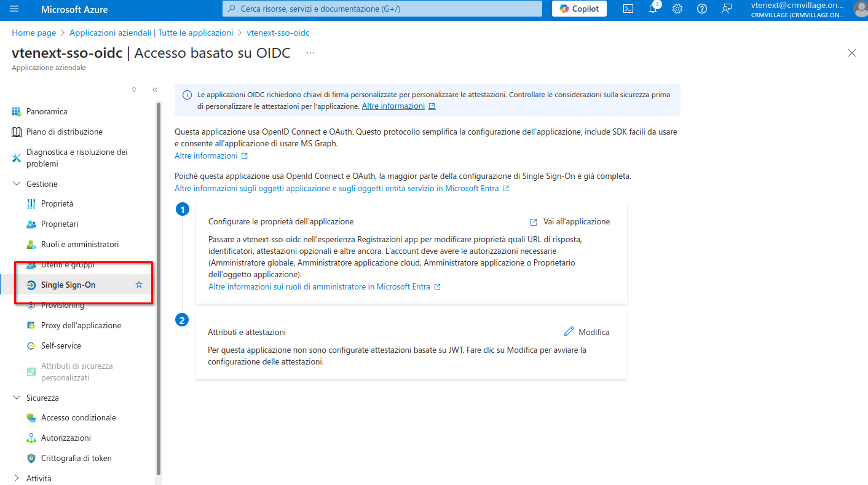Click the Copilot button
Image resolution: width=868 pixels, height=485 pixels.
[579, 9]
